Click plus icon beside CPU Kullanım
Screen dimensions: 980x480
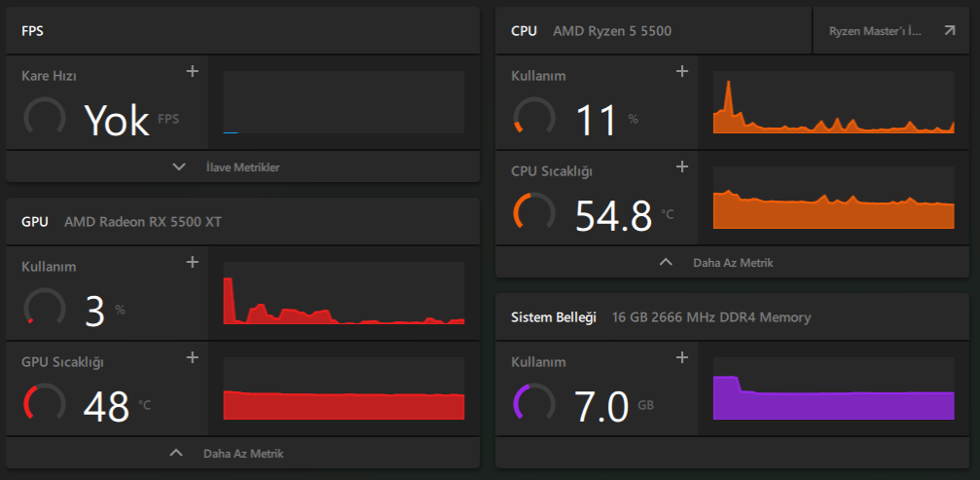tap(682, 71)
